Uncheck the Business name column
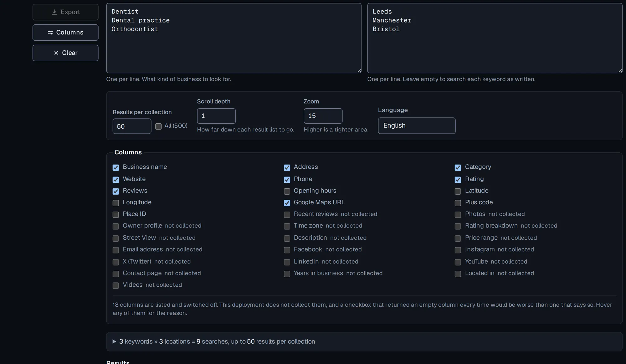Image resolution: width=626 pixels, height=364 pixels. click(x=116, y=167)
